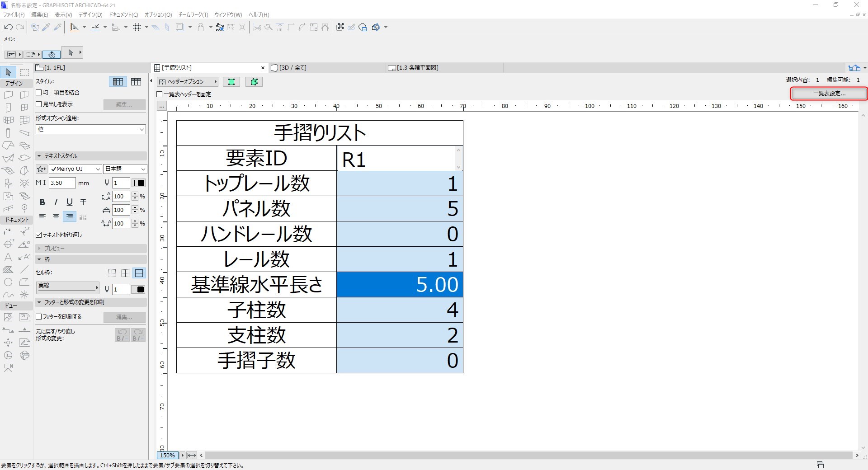Click the Undo arrow in top toolbar
Viewport: 868px width, 470px height.
pos(8,27)
